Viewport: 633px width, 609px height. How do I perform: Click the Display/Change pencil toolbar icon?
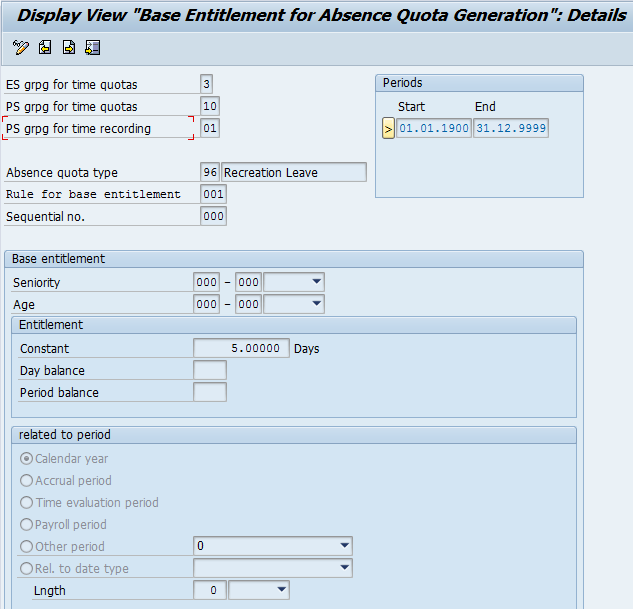21,47
